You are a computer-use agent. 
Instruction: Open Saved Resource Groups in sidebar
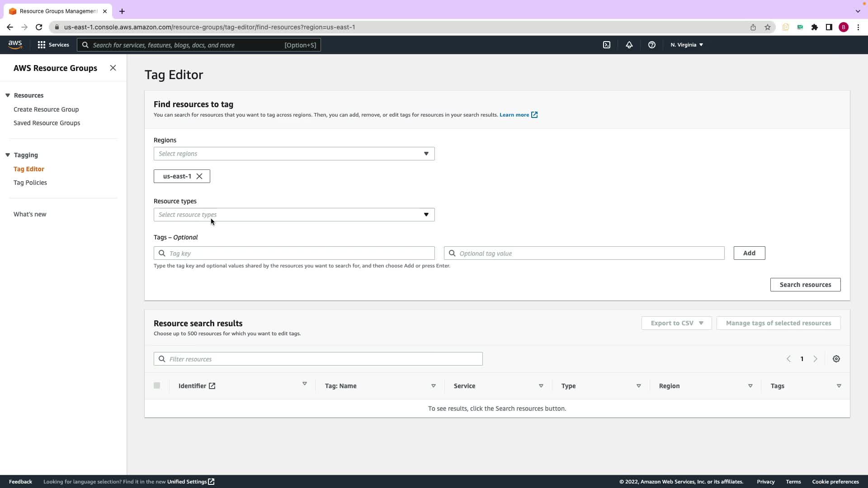[47, 123]
